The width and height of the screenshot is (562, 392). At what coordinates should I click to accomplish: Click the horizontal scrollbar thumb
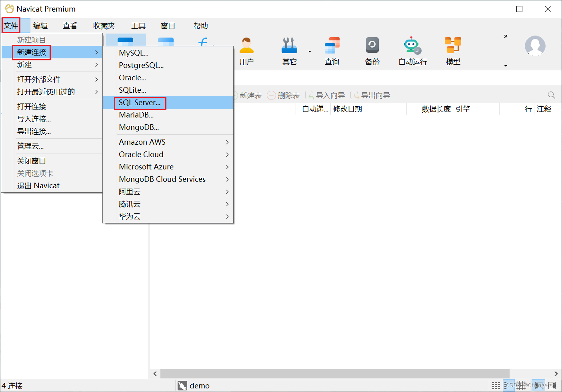pos(335,374)
